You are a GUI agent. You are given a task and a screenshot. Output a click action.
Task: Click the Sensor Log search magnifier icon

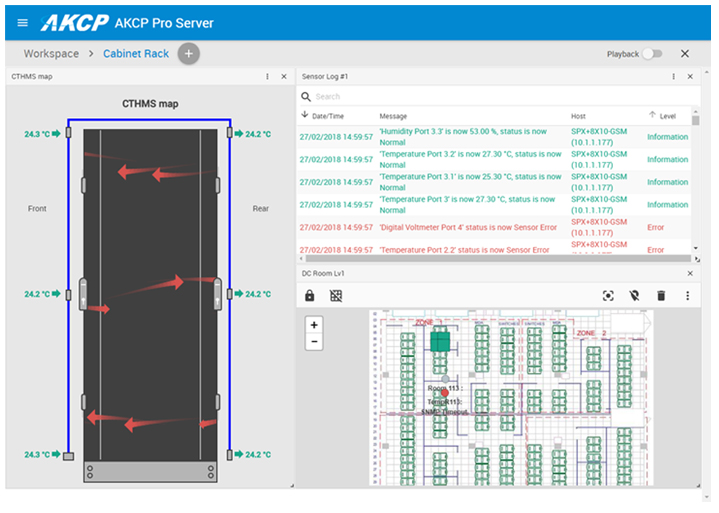[x=306, y=97]
